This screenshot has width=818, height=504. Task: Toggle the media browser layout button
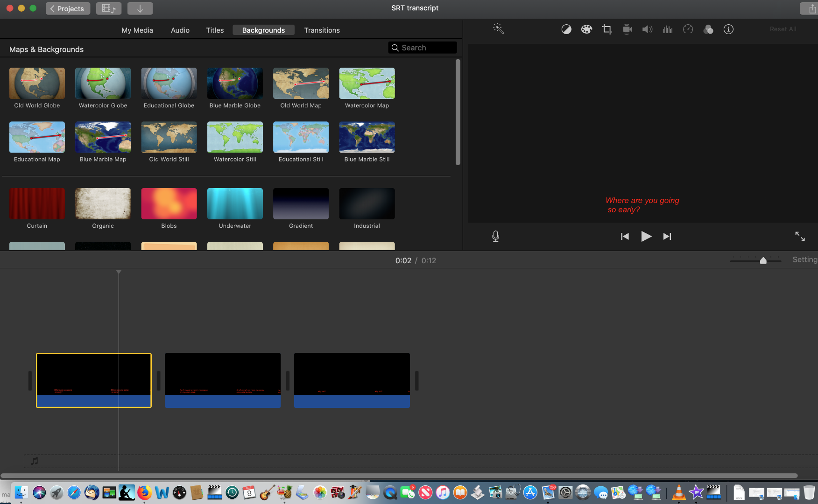(x=109, y=8)
